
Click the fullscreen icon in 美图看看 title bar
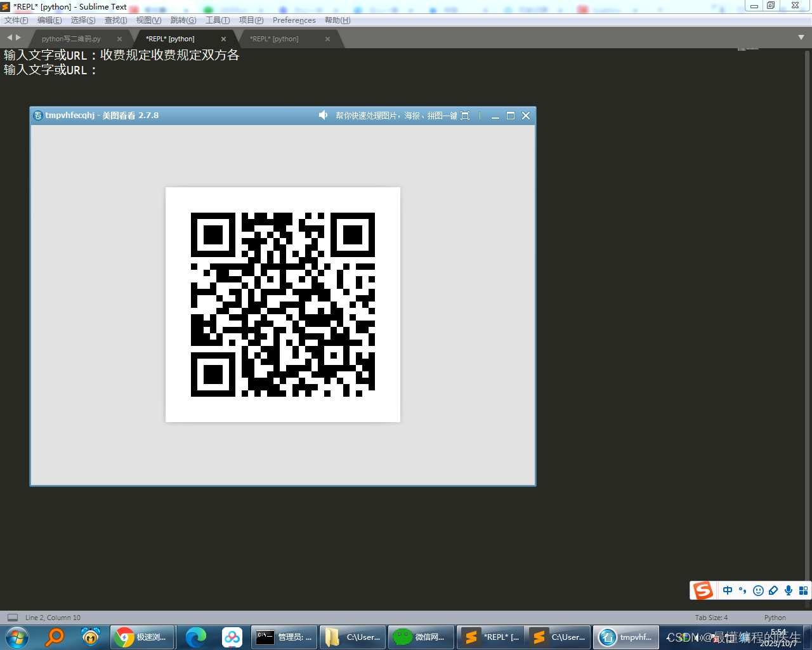tap(465, 116)
